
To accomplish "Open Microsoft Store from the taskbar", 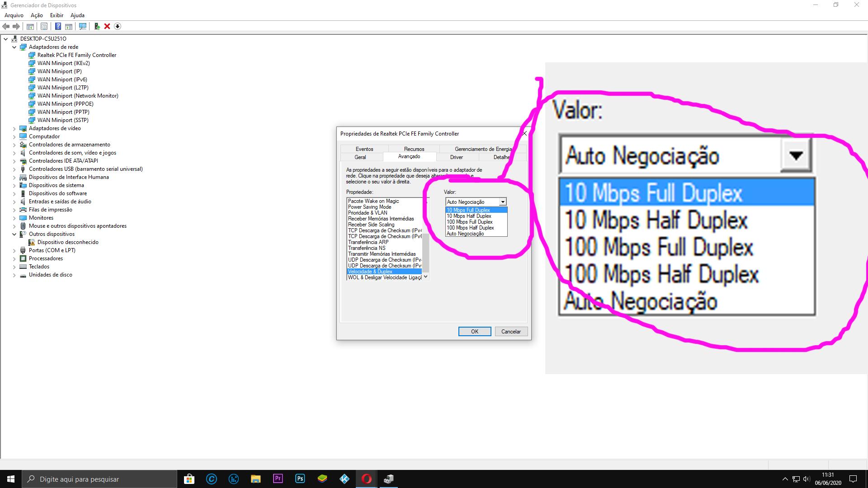I will [x=189, y=479].
